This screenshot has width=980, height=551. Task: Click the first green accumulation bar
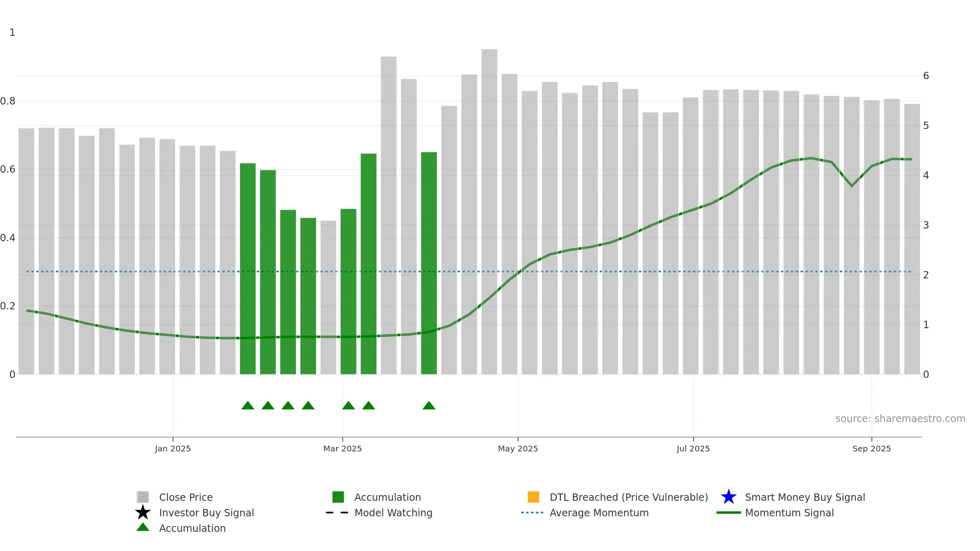point(248,269)
